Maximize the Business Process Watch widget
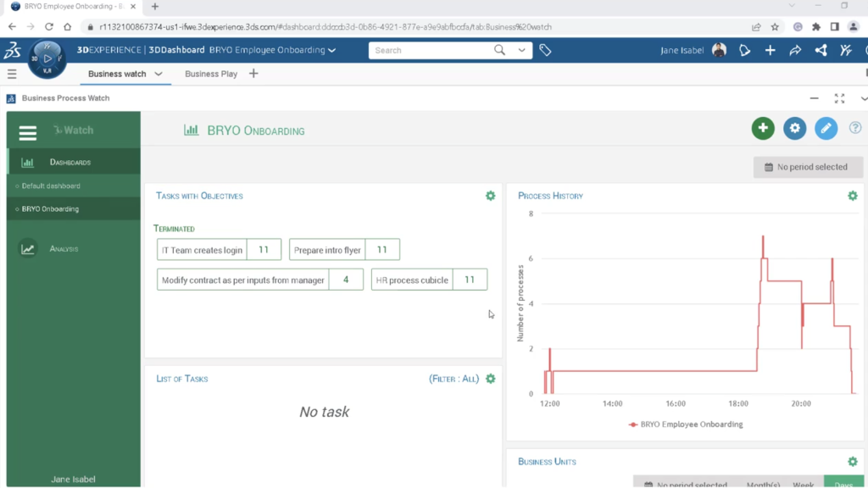The width and height of the screenshot is (868, 488). point(839,98)
